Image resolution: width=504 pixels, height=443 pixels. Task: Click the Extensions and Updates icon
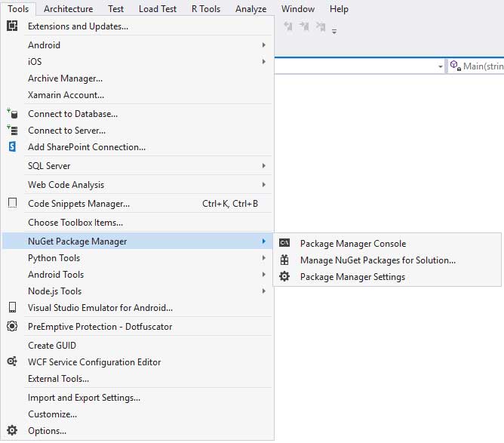pos(12,26)
